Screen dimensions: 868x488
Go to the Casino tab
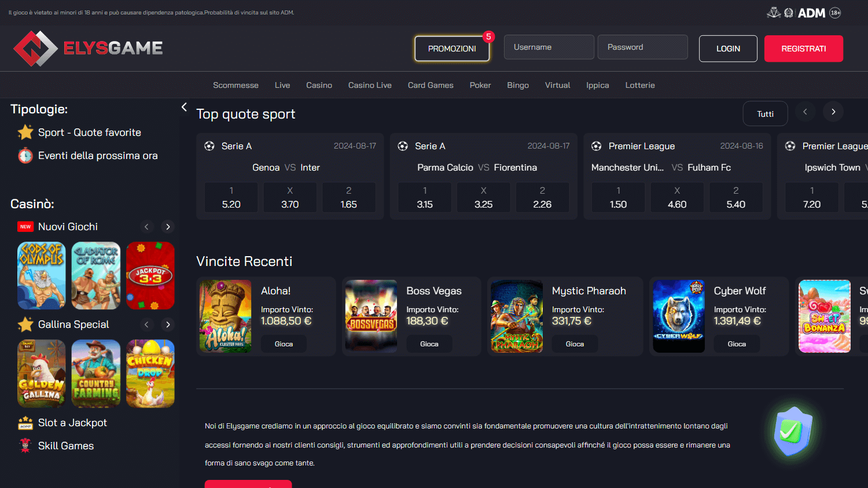click(x=319, y=85)
